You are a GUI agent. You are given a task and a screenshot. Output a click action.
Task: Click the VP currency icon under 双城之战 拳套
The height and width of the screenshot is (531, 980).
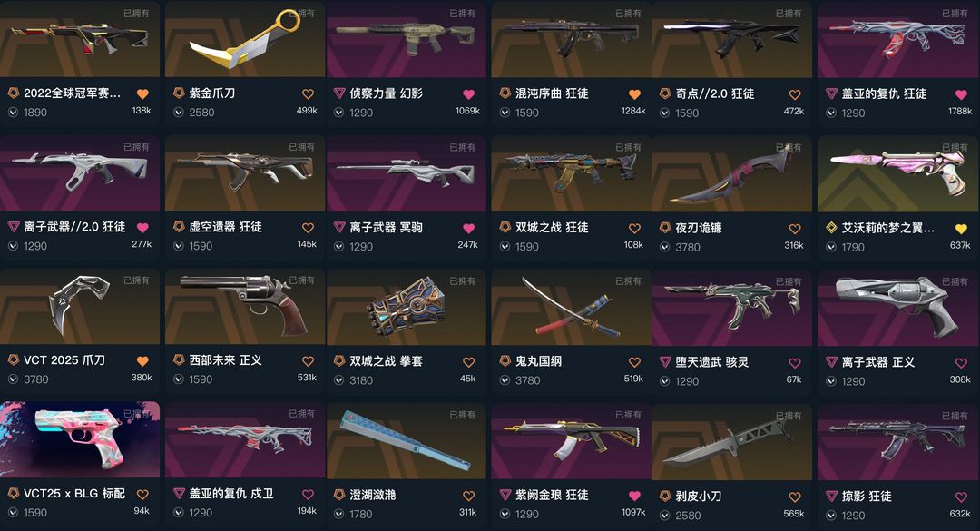(338, 380)
